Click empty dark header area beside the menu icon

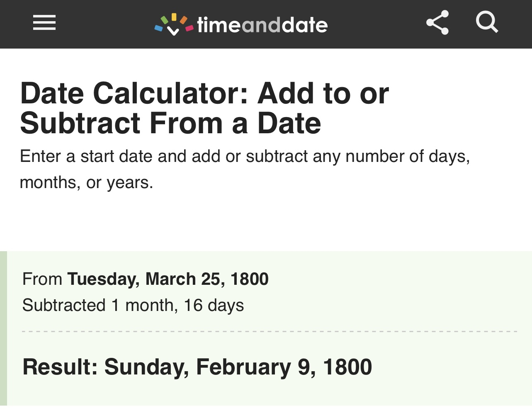pyautogui.click(x=104, y=24)
